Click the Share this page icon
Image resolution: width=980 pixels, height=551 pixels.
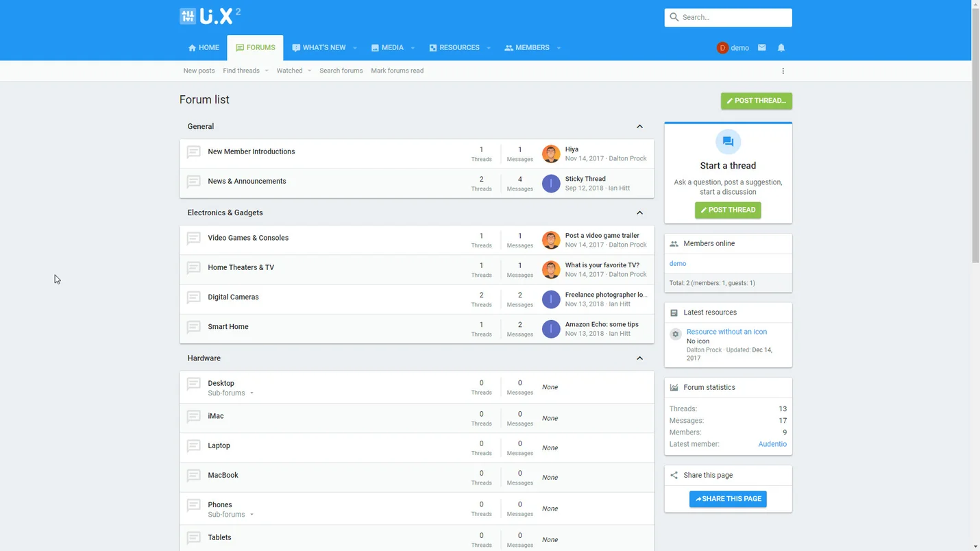(674, 475)
